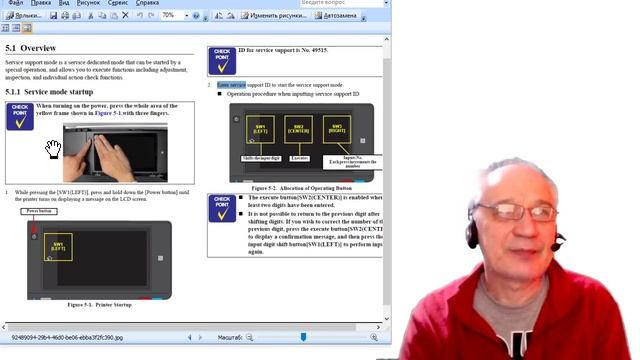Image resolution: width=640 pixels, height=360 pixels.
Task: Click the vertical scrollbar up arrow
Action: click(387, 39)
